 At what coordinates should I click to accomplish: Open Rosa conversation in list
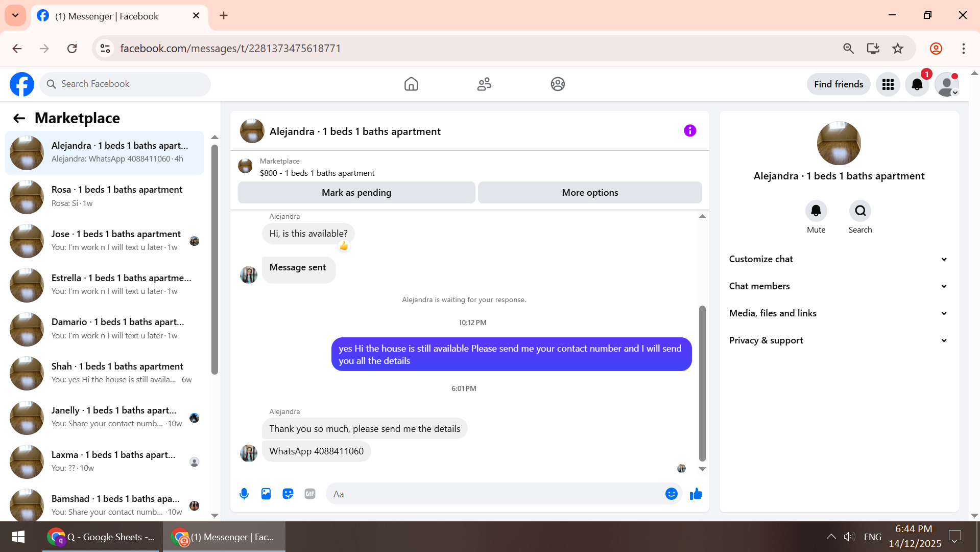(x=105, y=197)
